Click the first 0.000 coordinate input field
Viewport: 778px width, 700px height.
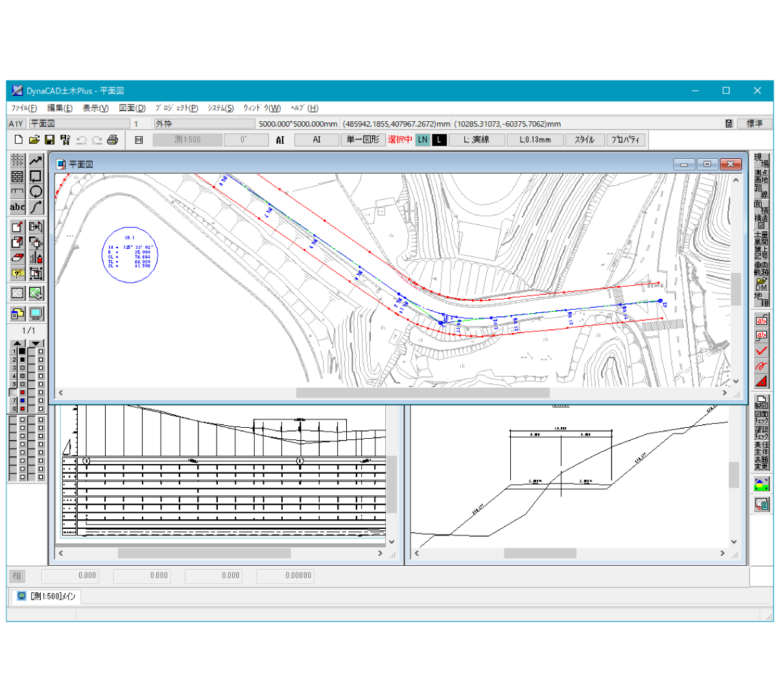pyautogui.click(x=70, y=576)
